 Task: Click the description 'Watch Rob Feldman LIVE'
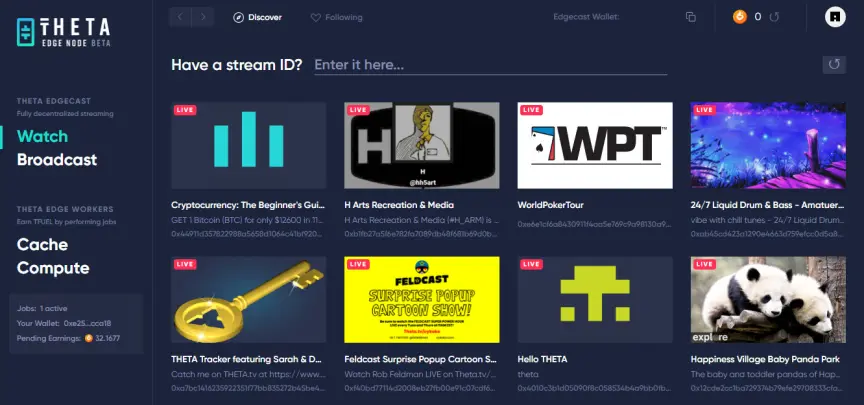pyautogui.click(x=421, y=374)
